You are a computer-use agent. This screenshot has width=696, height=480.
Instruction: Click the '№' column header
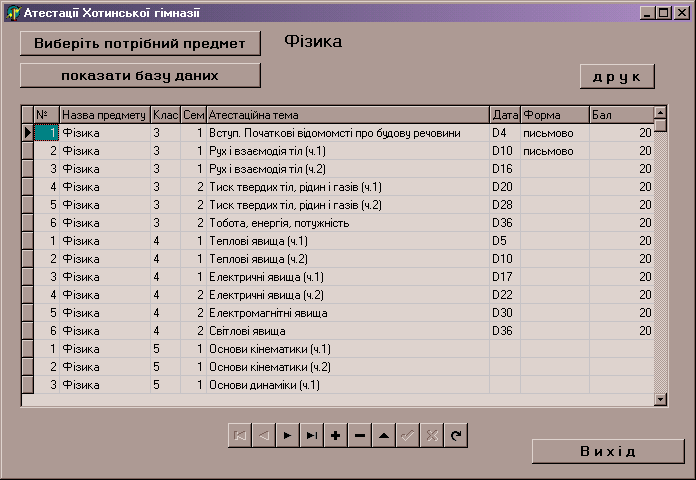coord(47,115)
